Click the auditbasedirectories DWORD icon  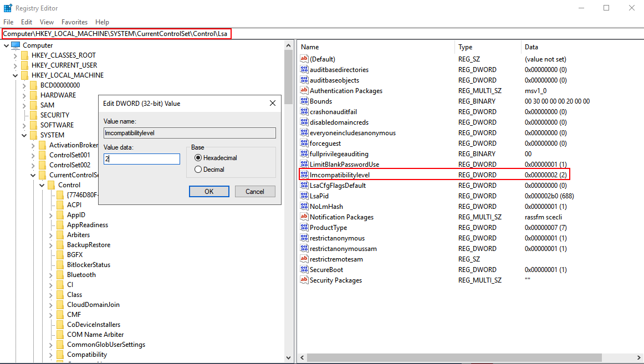point(304,69)
